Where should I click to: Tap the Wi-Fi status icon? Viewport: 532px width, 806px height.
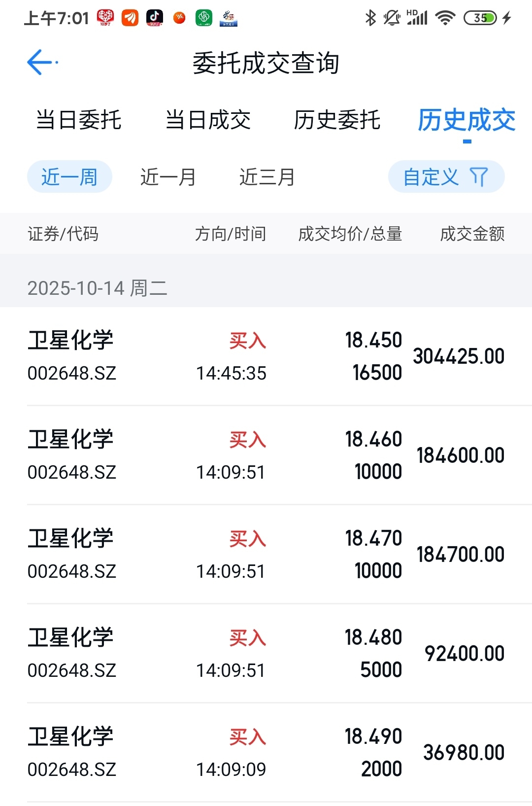tap(445, 18)
